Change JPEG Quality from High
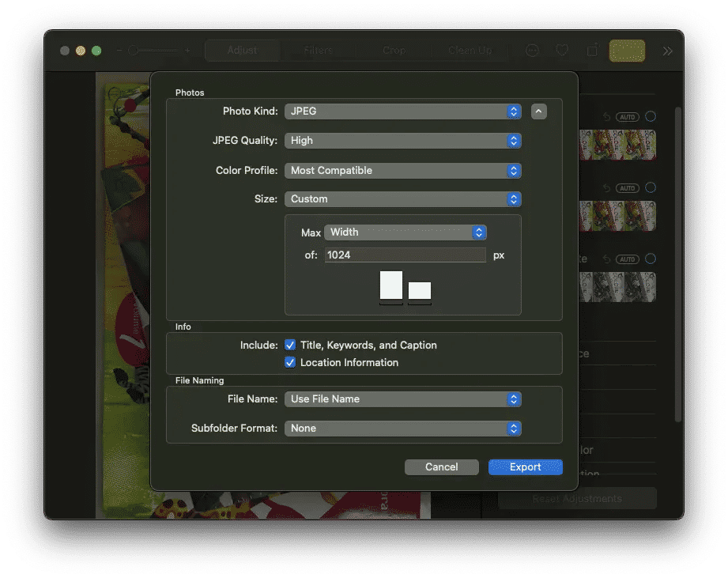728x578 pixels. coord(402,141)
